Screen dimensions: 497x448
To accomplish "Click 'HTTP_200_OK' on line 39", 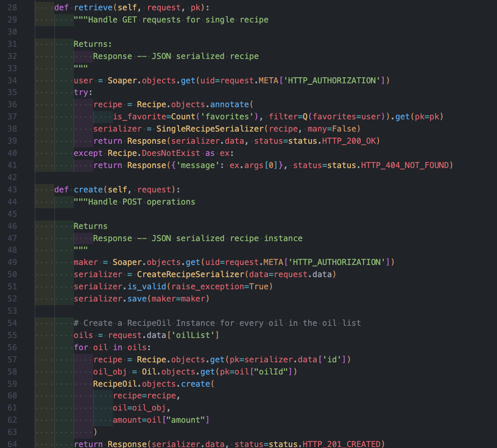I will 349,141.
